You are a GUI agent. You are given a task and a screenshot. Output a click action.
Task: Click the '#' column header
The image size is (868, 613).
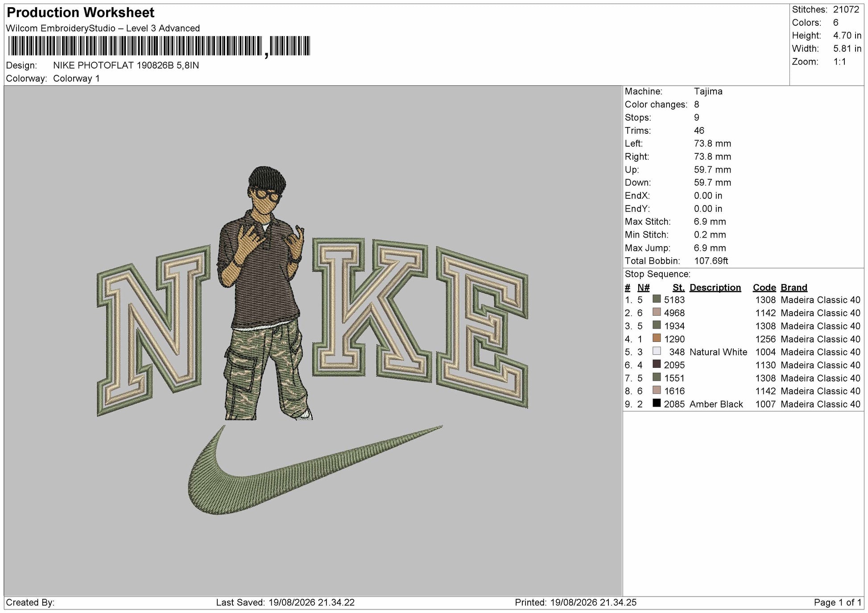click(x=628, y=288)
